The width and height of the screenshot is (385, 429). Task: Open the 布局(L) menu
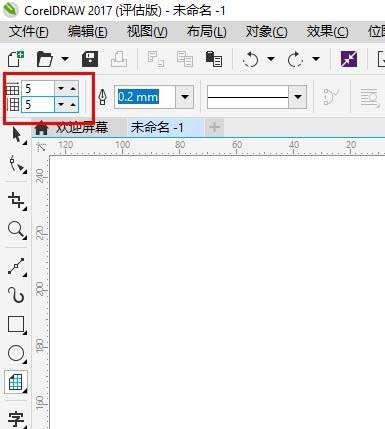point(206,32)
